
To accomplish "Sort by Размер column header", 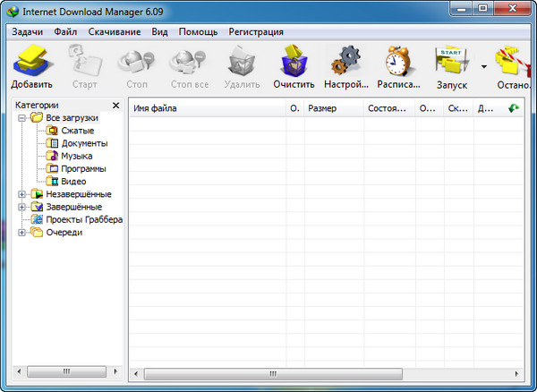I will [x=331, y=108].
